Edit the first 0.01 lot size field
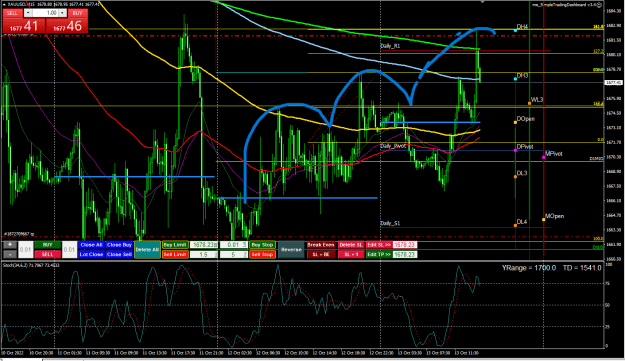Viewport: 625px width, 361px height. 26,249
